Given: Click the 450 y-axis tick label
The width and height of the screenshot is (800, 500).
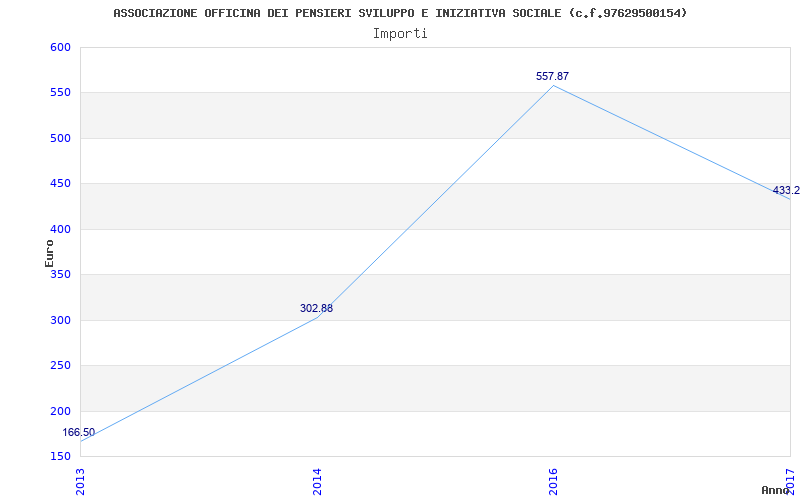Looking at the screenshot, I should point(60,184).
